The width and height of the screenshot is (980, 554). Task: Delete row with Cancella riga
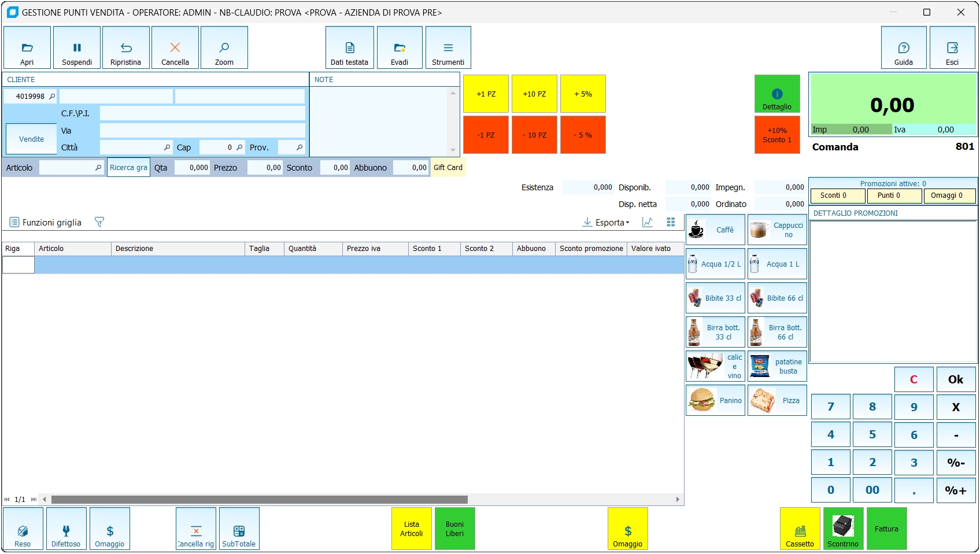point(196,529)
